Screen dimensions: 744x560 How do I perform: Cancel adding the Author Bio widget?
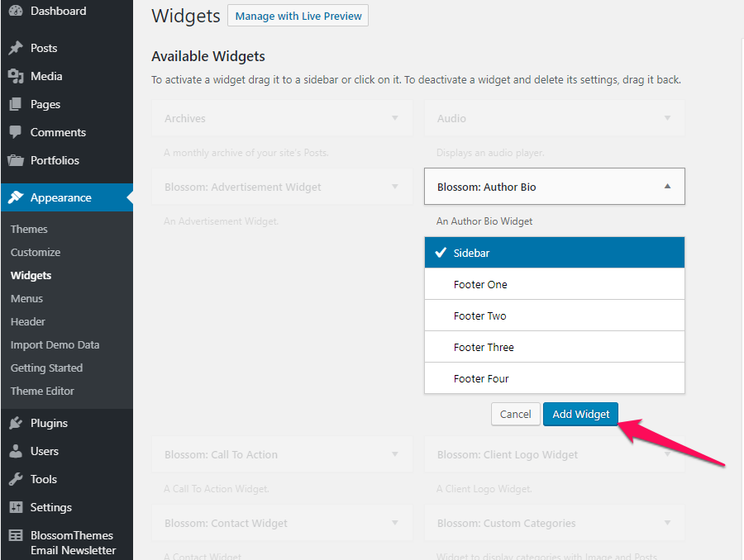coord(516,414)
